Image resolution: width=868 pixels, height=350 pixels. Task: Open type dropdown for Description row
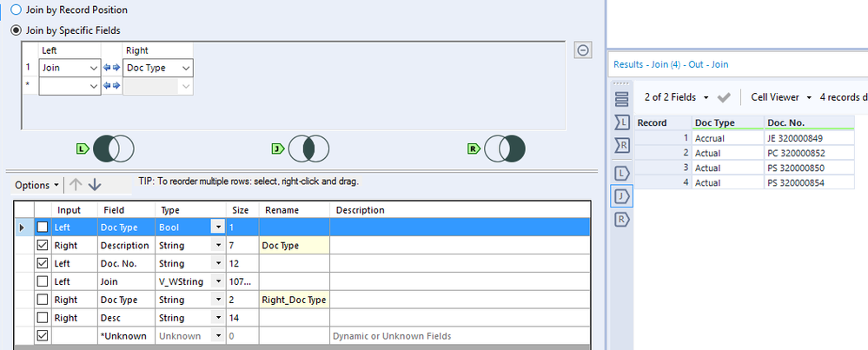pos(219,246)
